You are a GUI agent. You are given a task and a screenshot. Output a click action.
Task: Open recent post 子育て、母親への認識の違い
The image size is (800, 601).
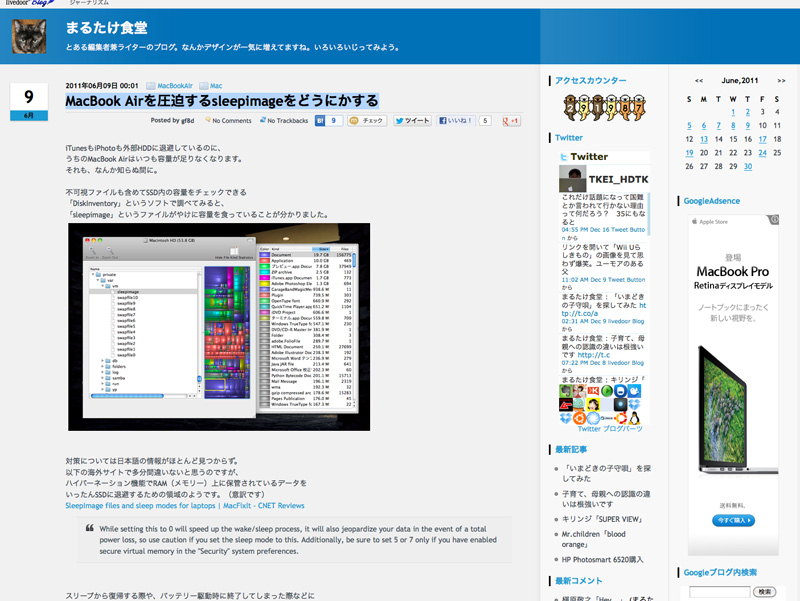point(606,498)
